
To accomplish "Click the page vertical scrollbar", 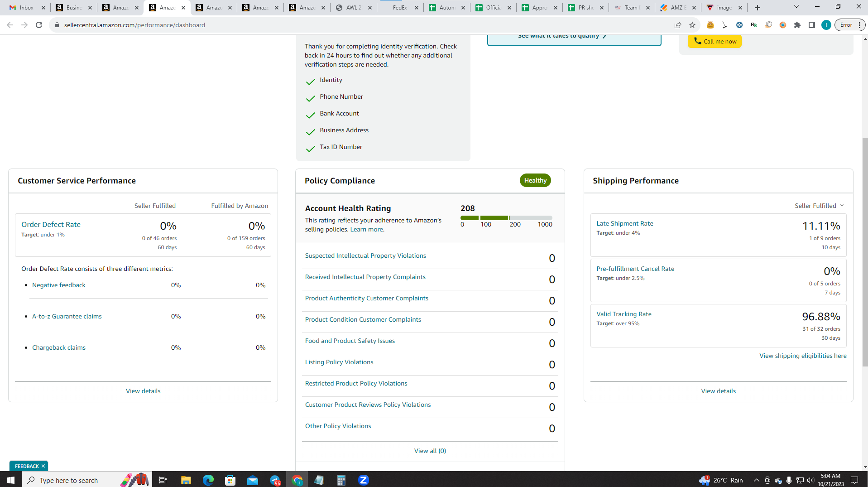I will (865, 251).
